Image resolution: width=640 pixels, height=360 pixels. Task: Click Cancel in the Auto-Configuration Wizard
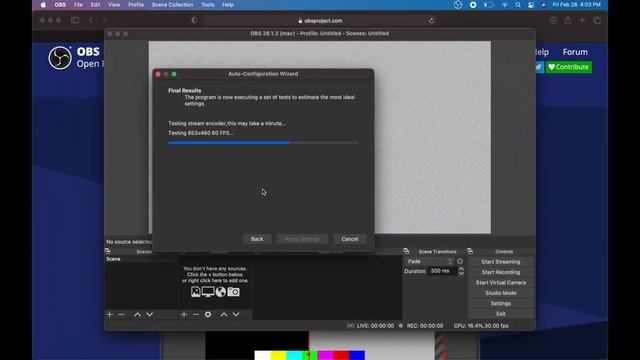coord(350,239)
